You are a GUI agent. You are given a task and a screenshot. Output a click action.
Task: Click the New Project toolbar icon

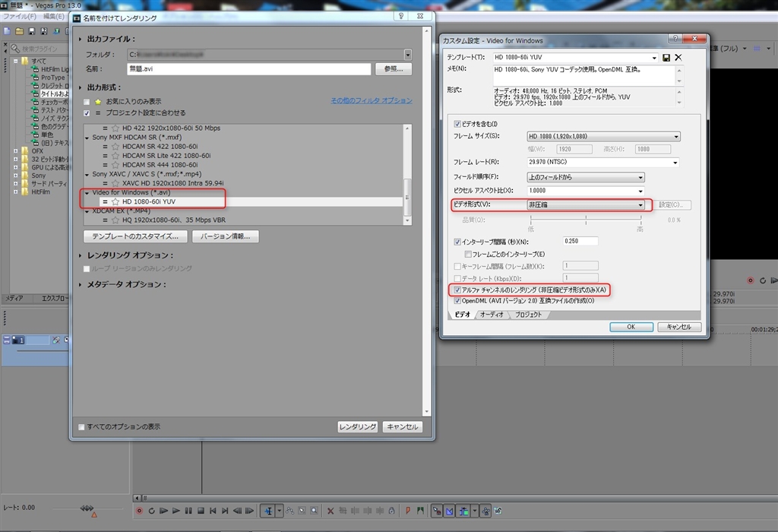point(7,31)
